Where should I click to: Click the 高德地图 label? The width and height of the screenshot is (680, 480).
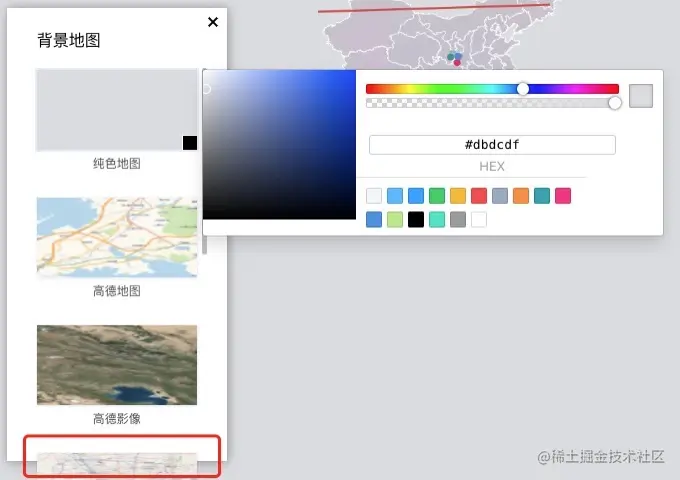(x=117, y=291)
